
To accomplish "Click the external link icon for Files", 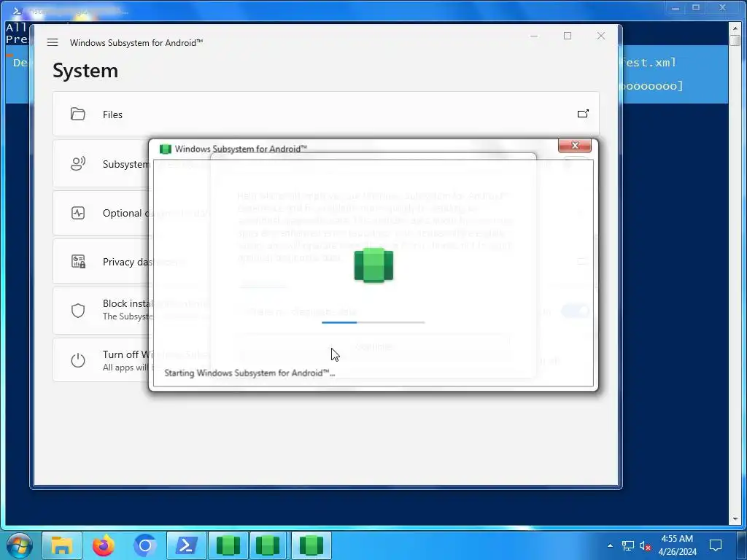I will pyautogui.click(x=583, y=113).
